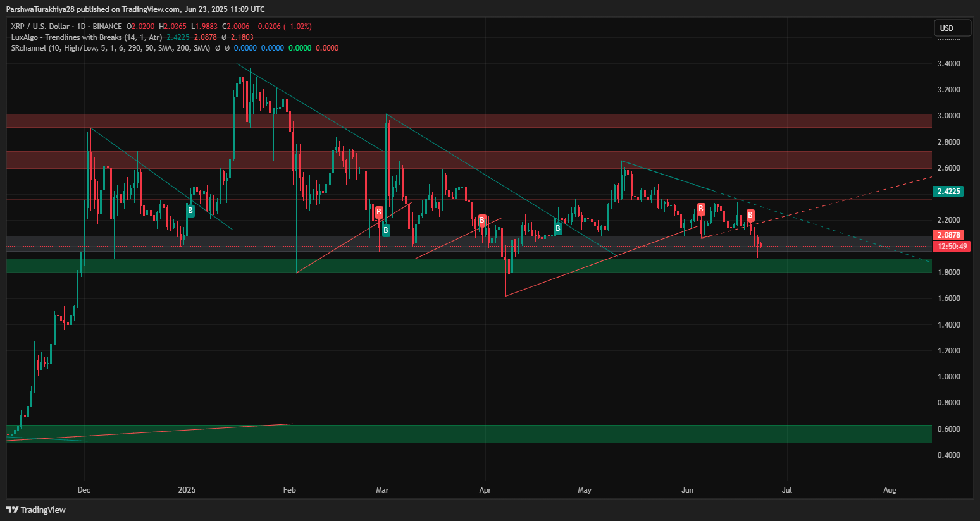Click the first Ø icon in the SRchannel legend row
This screenshot has height=521, width=980.
click(218, 47)
